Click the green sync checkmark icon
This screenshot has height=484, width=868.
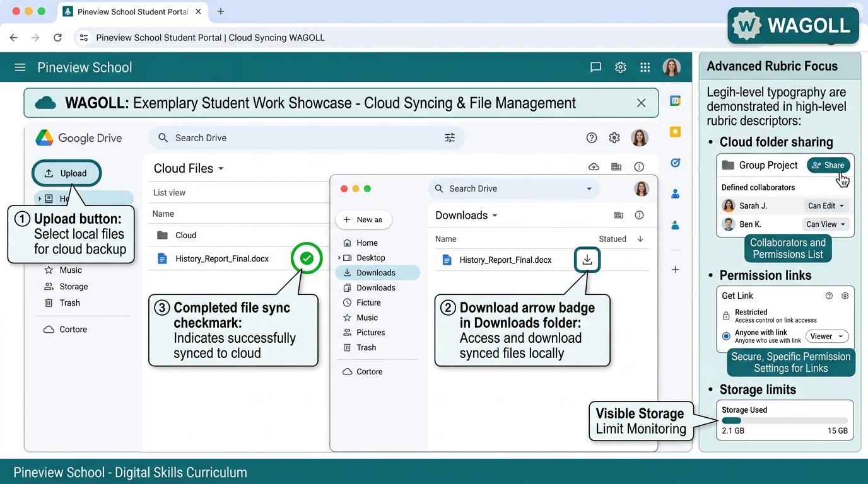click(307, 258)
